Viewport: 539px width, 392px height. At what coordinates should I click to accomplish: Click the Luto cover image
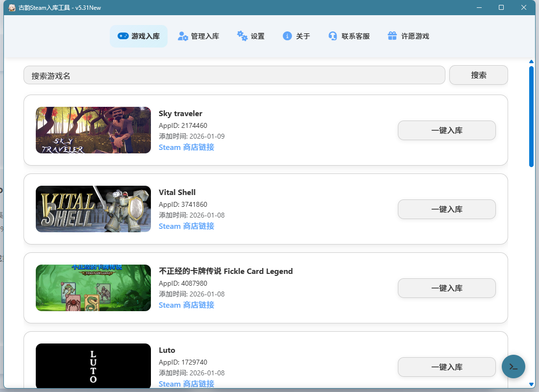(x=93, y=366)
